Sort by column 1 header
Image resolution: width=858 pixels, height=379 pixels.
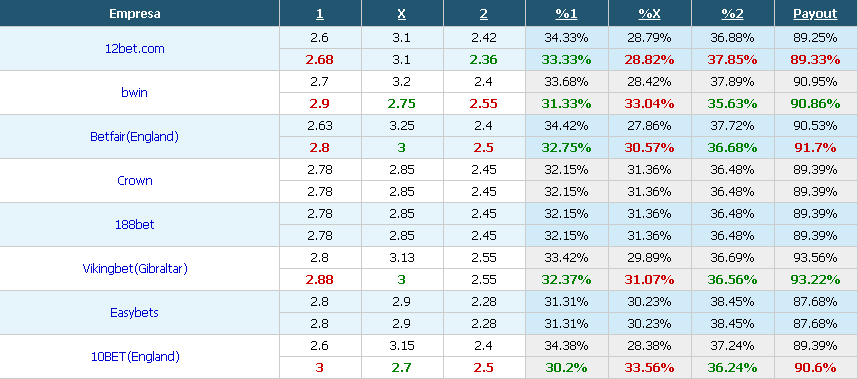pyautogui.click(x=320, y=14)
